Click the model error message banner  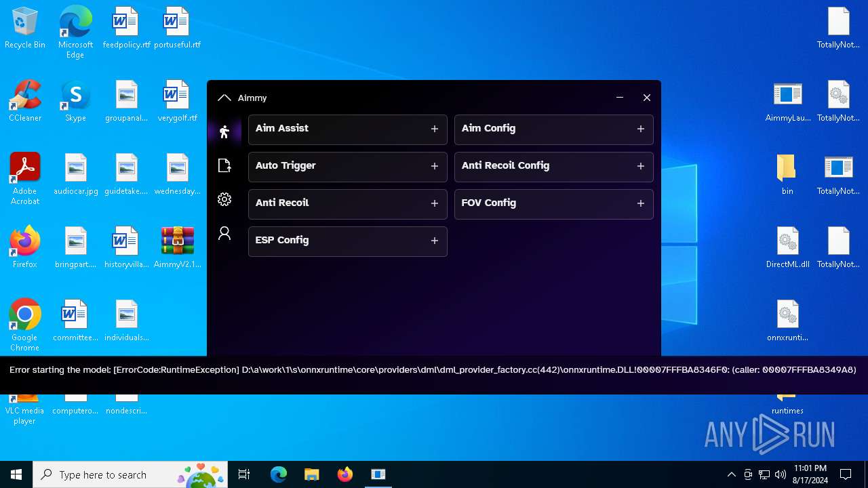click(434, 375)
